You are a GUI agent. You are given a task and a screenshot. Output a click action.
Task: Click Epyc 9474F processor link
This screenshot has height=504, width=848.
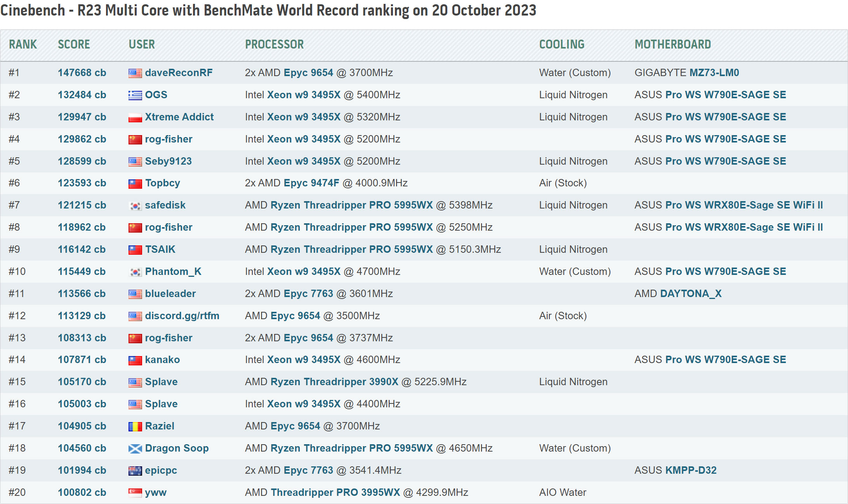pyautogui.click(x=311, y=183)
